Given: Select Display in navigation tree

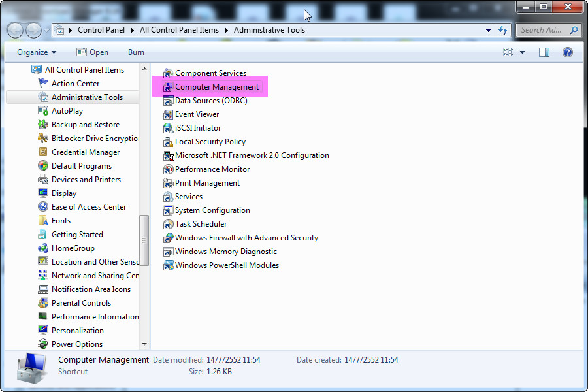Looking at the screenshot, I should coord(57,193).
